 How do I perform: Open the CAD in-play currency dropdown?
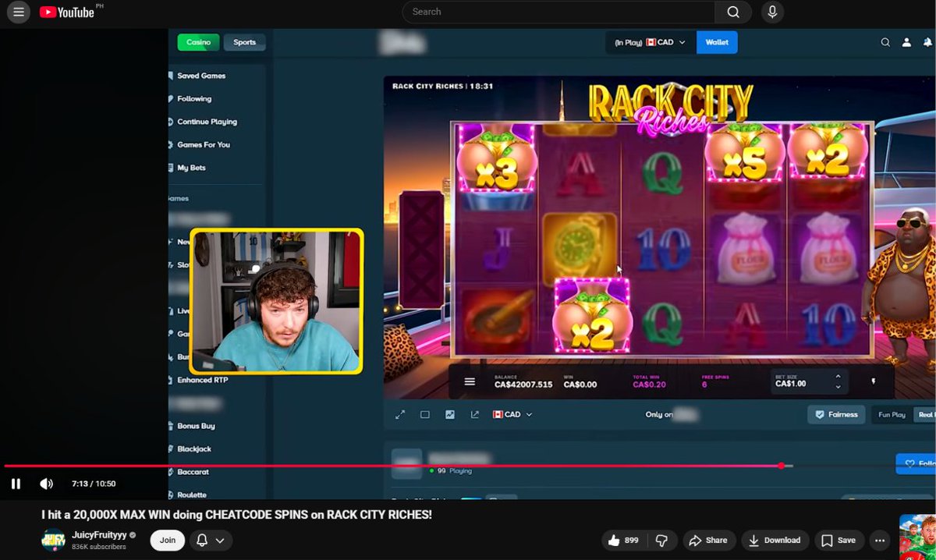[x=650, y=42]
